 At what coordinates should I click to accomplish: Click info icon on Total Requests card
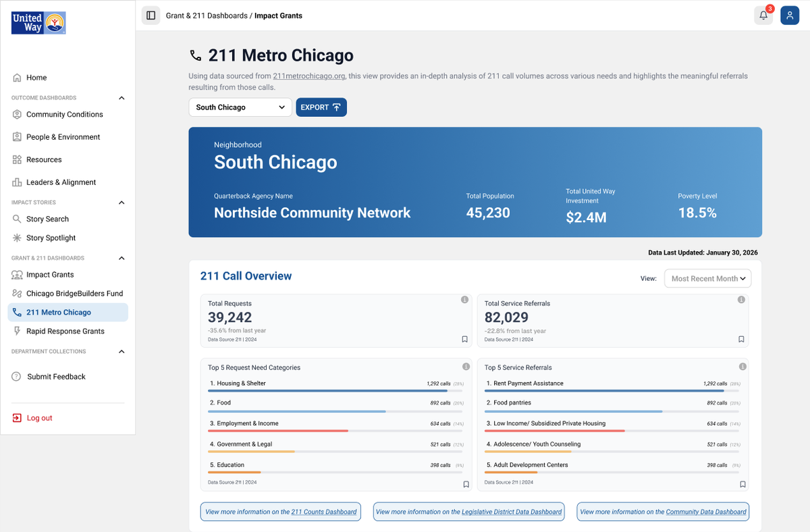point(464,300)
